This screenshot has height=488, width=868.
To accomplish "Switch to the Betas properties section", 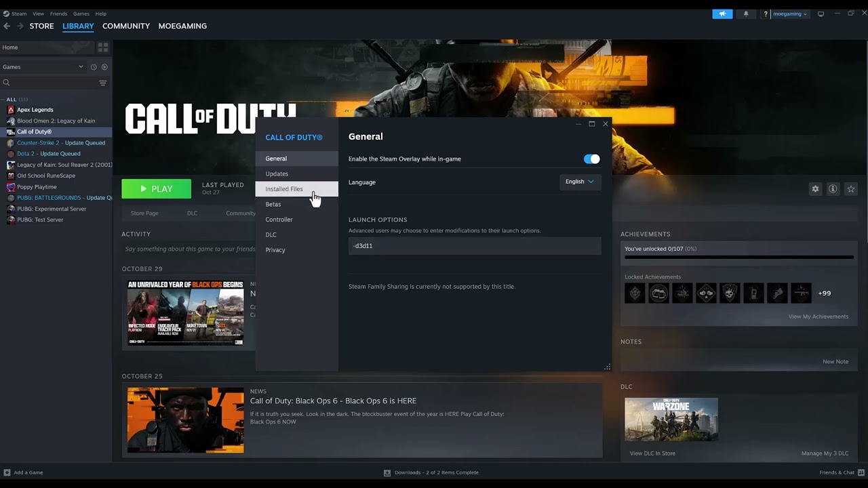I will coord(297,205).
